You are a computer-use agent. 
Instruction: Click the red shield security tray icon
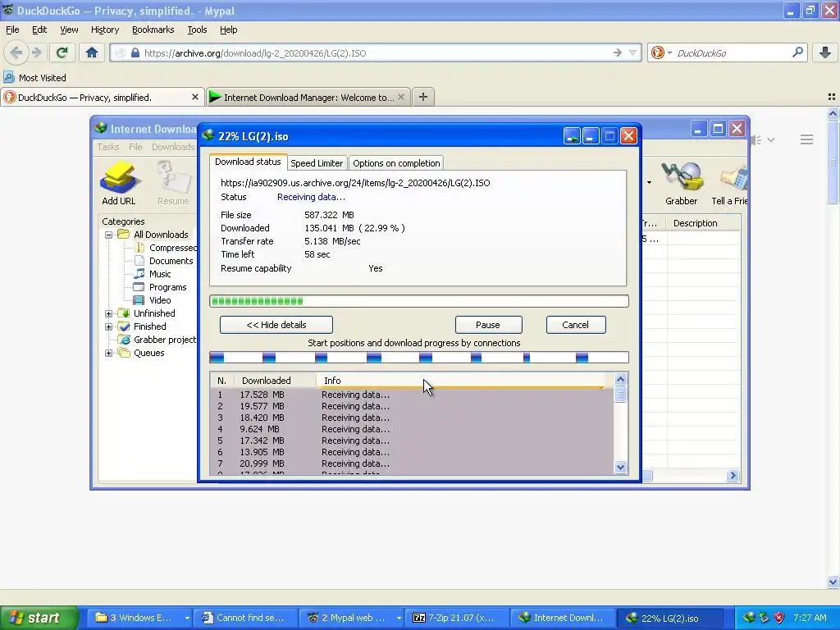[x=779, y=618]
